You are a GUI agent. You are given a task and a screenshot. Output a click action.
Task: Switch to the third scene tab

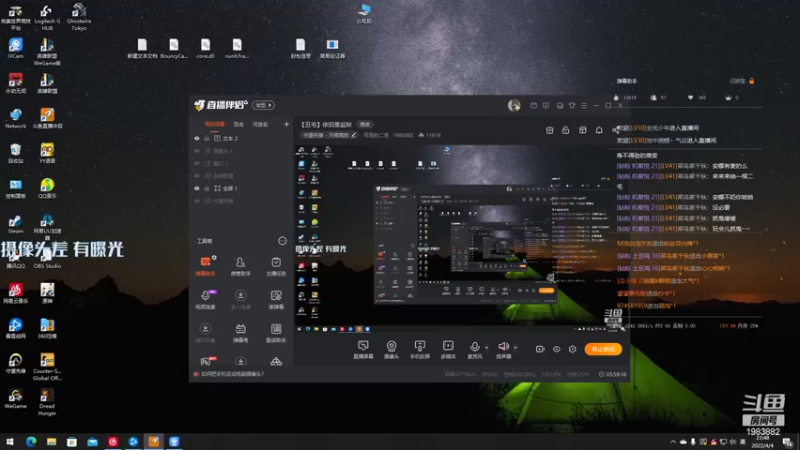(260, 124)
